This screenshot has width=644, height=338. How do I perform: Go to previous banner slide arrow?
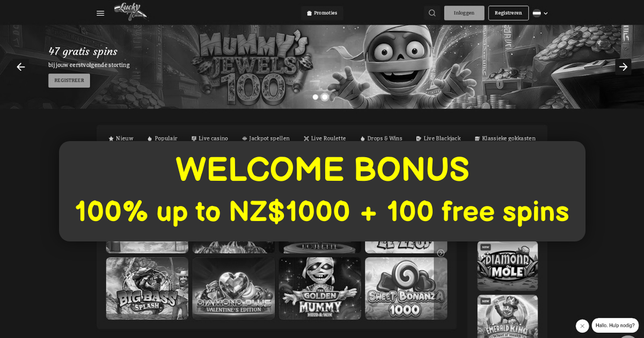pos(21,67)
